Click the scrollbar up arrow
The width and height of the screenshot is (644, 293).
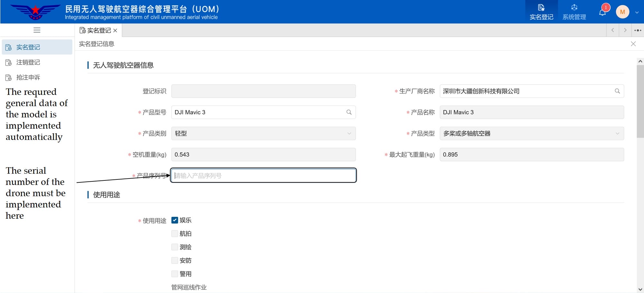click(640, 61)
